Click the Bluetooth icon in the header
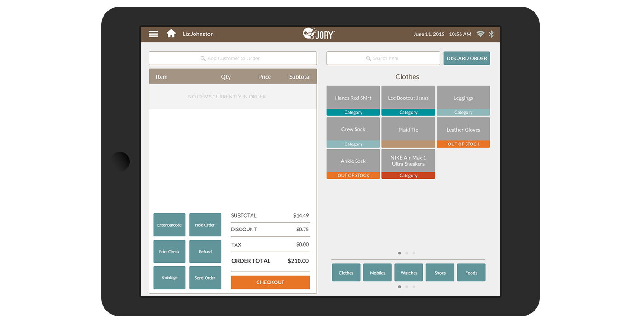Screen dimensions: 644x322 (x=491, y=34)
